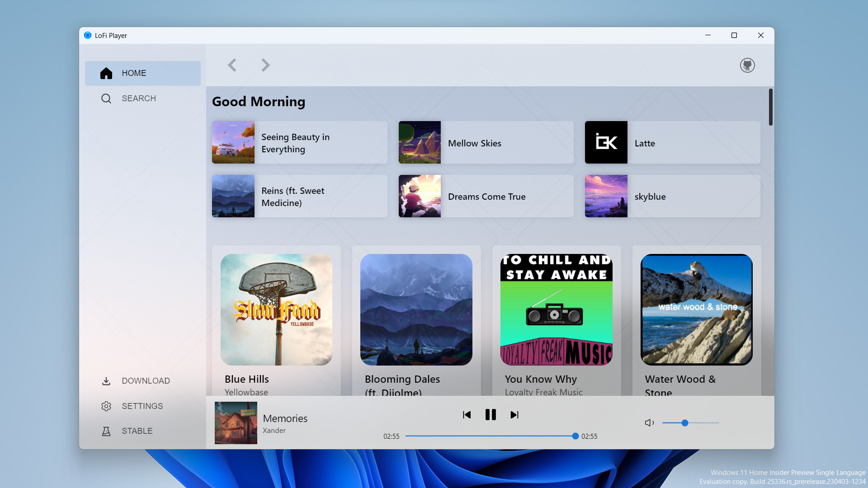Maximize the LoFi Player window
Viewport: 868px width, 488px height.
point(734,35)
